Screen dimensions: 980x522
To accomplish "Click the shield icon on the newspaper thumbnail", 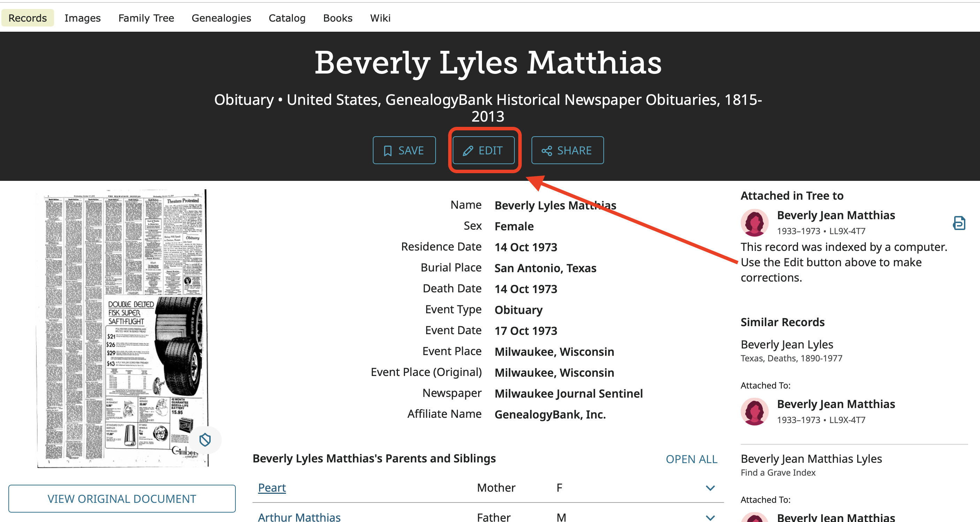I will point(205,440).
